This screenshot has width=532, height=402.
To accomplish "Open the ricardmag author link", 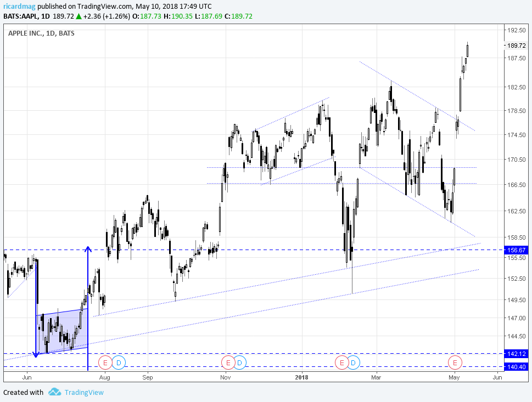I will [x=19, y=7].
